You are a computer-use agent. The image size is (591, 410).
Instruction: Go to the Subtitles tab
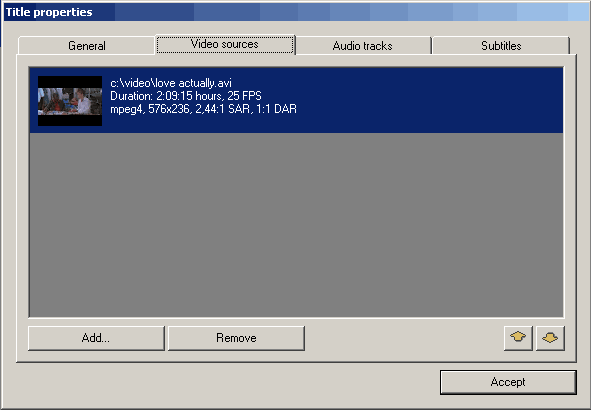click(501, 46)
